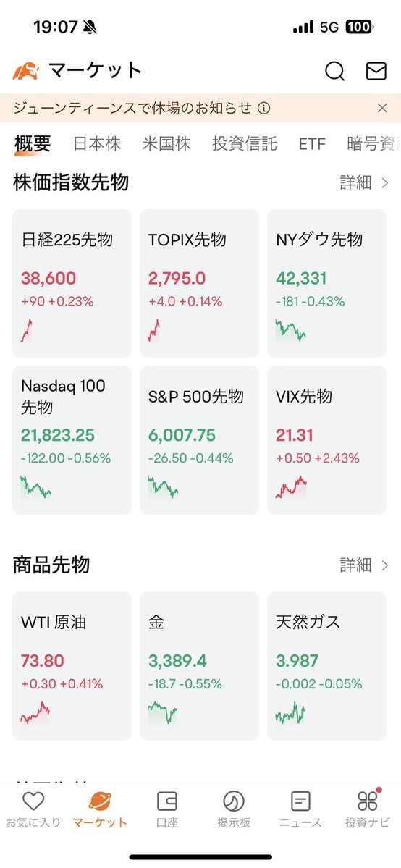This screenshot has width=401, height=868.
Task: Switch to the 米国株 tab
Action: (x=166, y=144)
